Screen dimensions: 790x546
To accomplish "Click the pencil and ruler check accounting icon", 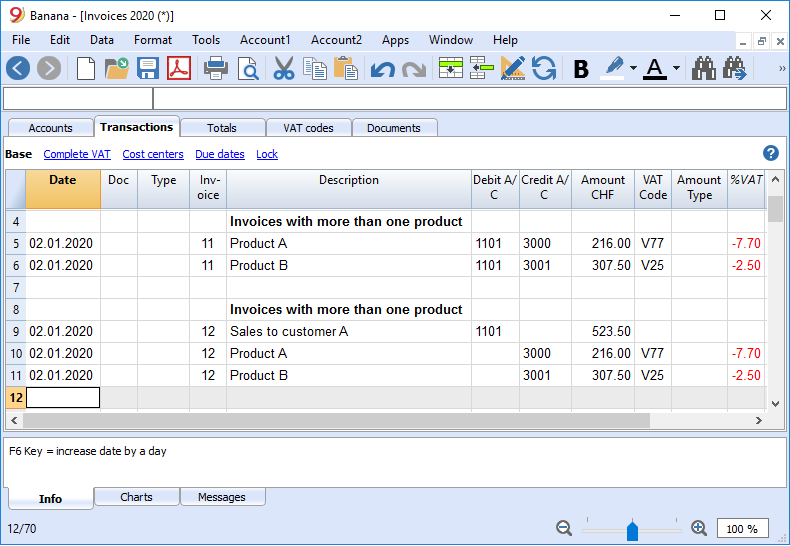I will [512, 68].
